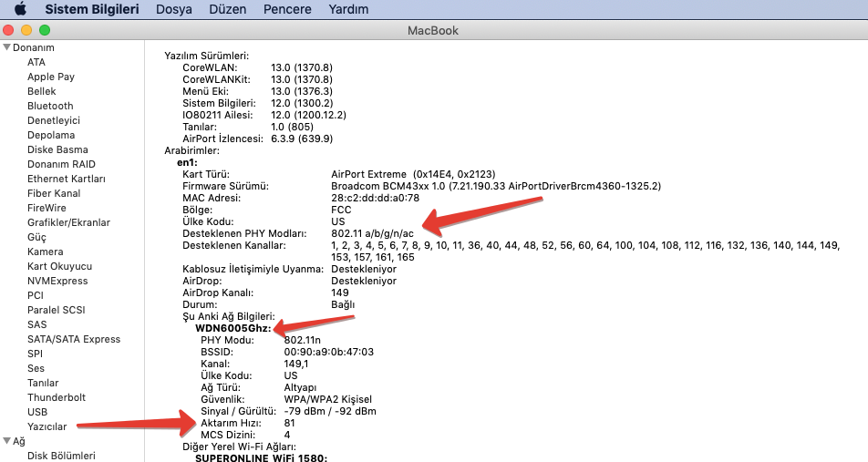The height and width of the screenshot is (462, 868).
Task: Select Bluetooth in the sidebar
Action: pos(50,106)
